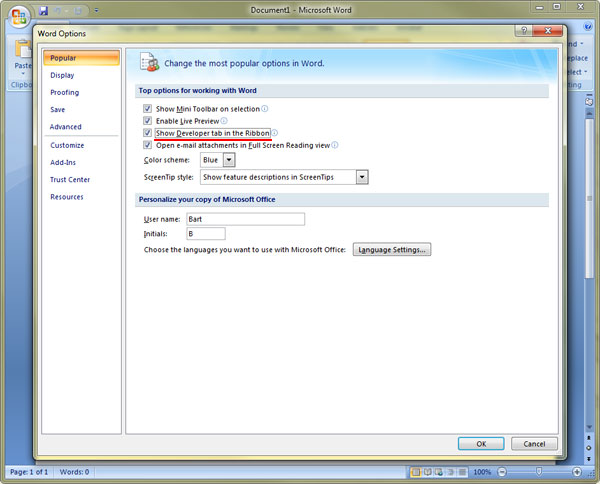Open the Proofing options category
This screenshot has width=600, height=484.
click(x=65, y=93)
